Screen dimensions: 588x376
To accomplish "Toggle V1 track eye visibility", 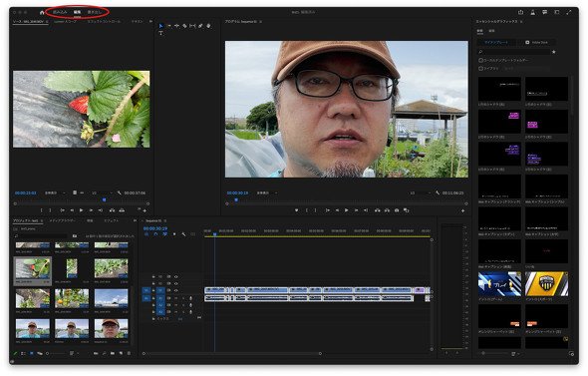I will [175, 290].
